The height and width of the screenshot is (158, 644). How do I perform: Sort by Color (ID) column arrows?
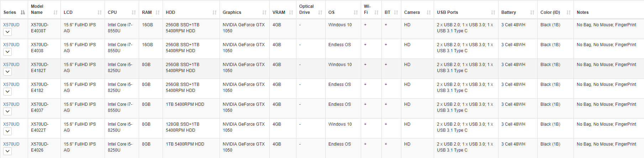(x=569, y=12)
